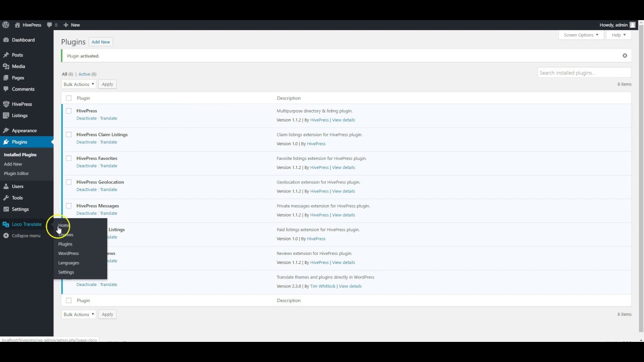This screenshot has width=644, height=362.
Task: Open the HivePress site home icon
Action: pos(18,25)
